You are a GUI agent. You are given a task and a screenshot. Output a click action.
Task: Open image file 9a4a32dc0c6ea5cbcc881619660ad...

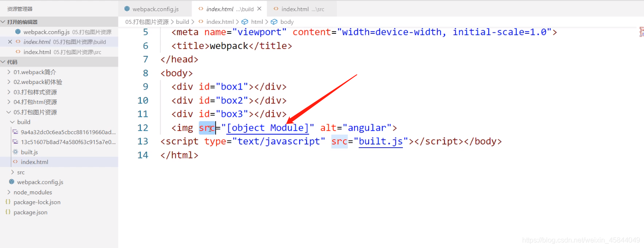click(x=59, y=132)
